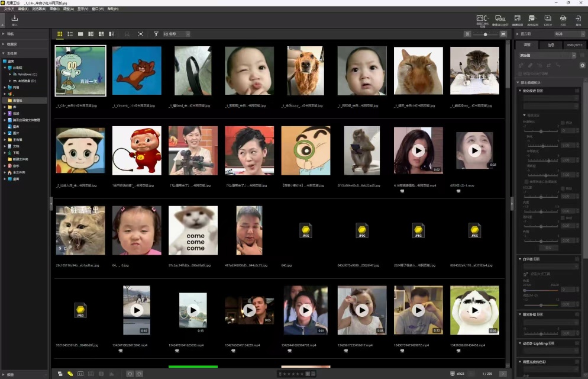The height and width of the screenshot is (379, 588).
Task: Expand the Favorites panel in left sidebar
Action: pos(4,44)
